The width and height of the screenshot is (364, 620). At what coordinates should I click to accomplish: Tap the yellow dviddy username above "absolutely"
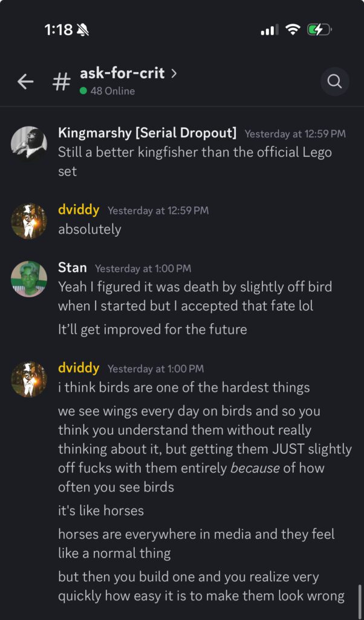(x=79, y=209)
